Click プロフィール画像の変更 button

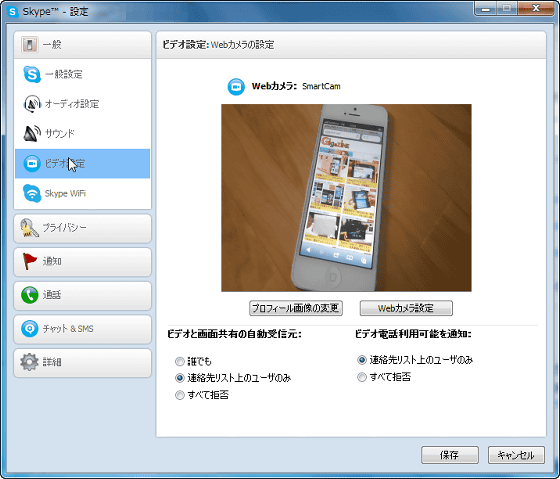point(296,308)
